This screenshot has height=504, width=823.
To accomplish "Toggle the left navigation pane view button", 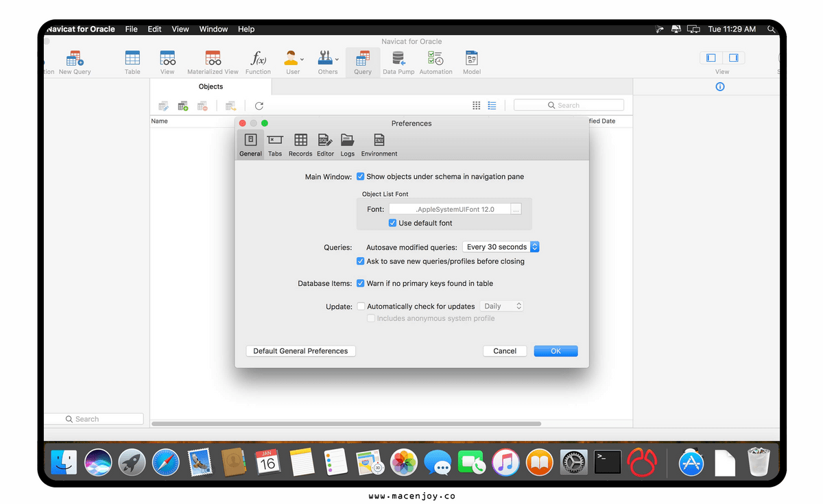I will [711, 58].
